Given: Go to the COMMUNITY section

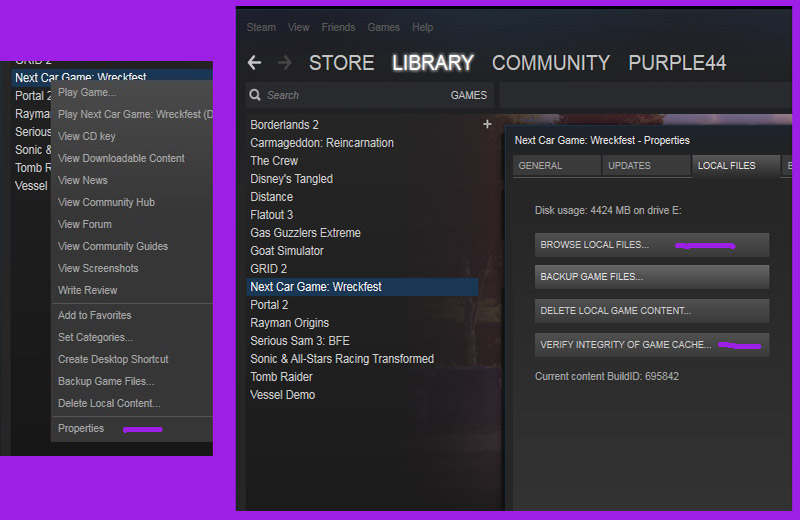Looking at the screenshot, I should point(551,63).
